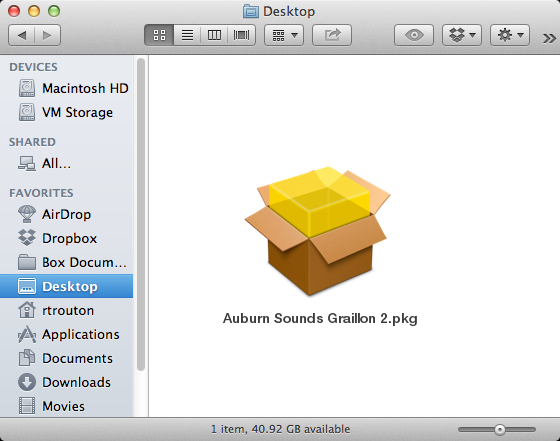
Task: Click the rtrouton house icon
Action: point(27,310)
